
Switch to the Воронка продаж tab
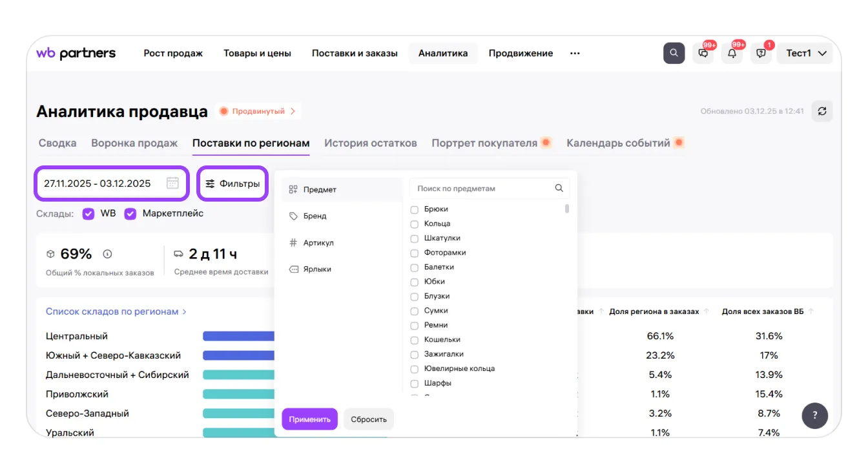click(x=134, y=143)
